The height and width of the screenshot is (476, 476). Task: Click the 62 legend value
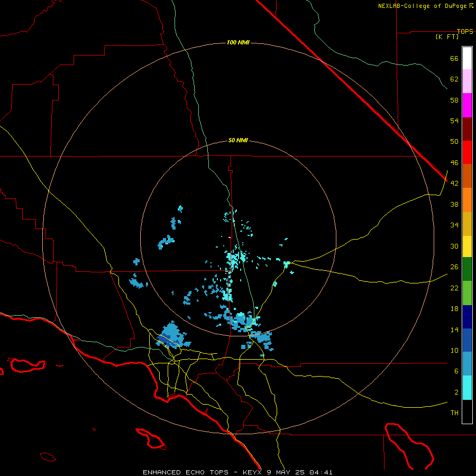[454, 79]
